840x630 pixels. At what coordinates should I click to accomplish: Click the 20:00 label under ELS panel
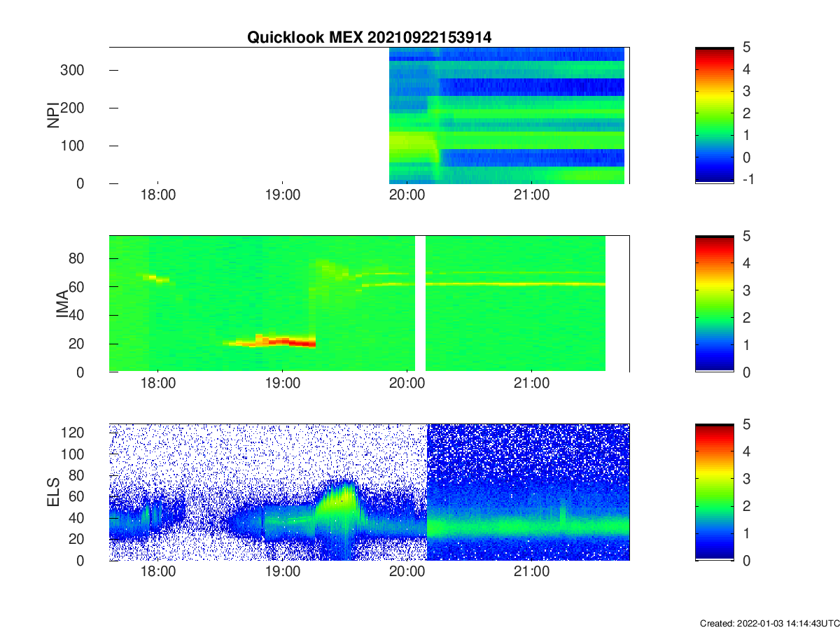click(x=407, y=572)
